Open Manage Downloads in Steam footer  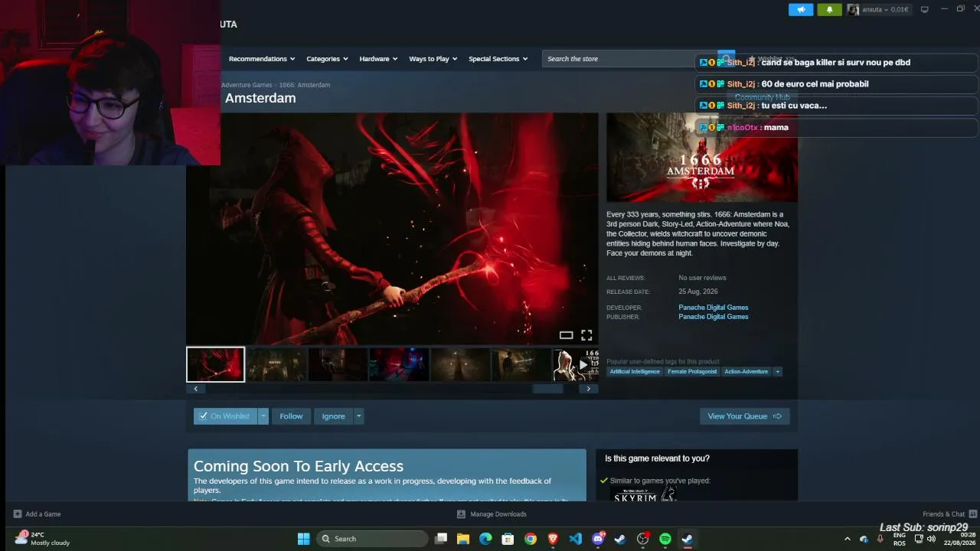(x=492, y=514)
